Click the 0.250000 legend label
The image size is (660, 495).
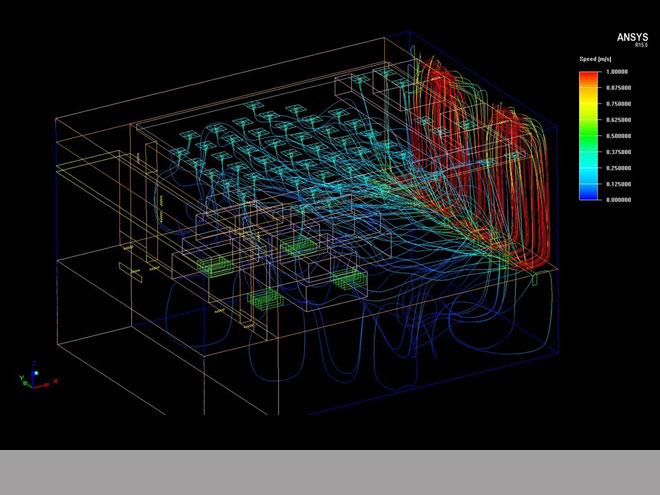(622, 168)
